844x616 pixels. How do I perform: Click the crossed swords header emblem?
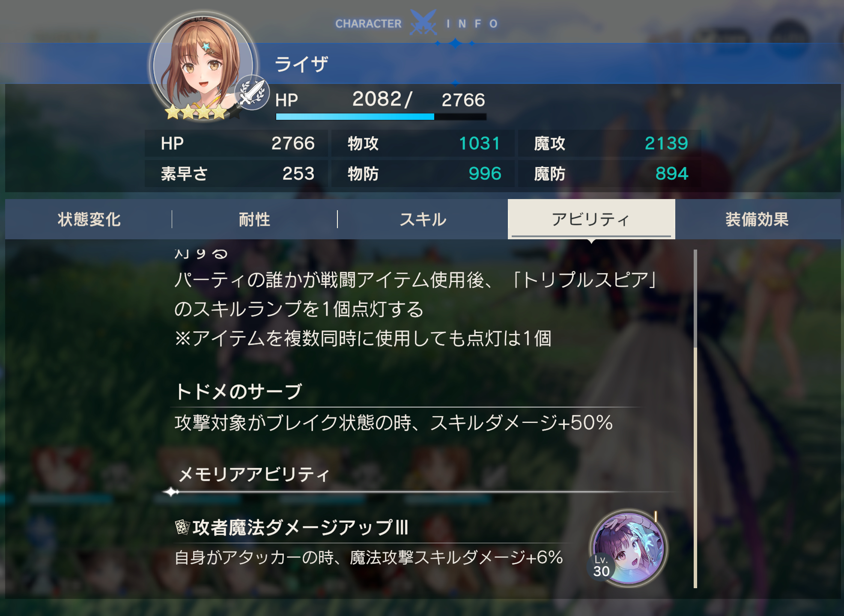pos(423,22)
